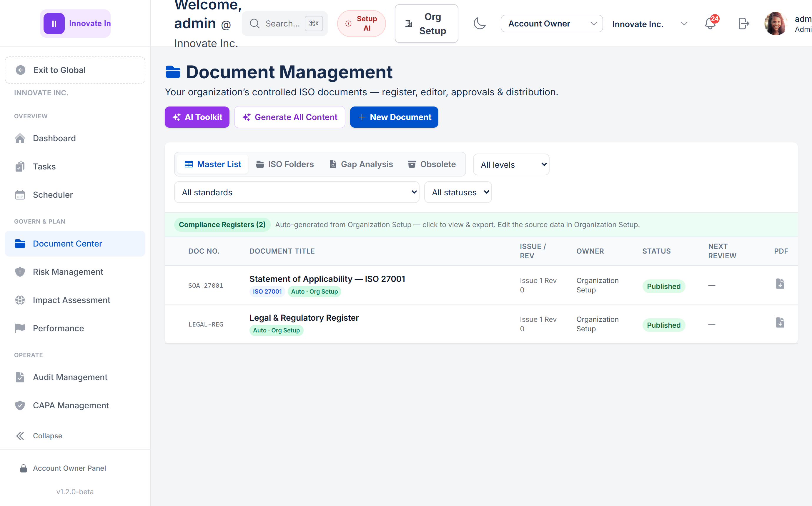Click the Compliance Registers (2) badge
Image resolution: width=812 pixels, height=506 pixels.
tap(222, 224)
